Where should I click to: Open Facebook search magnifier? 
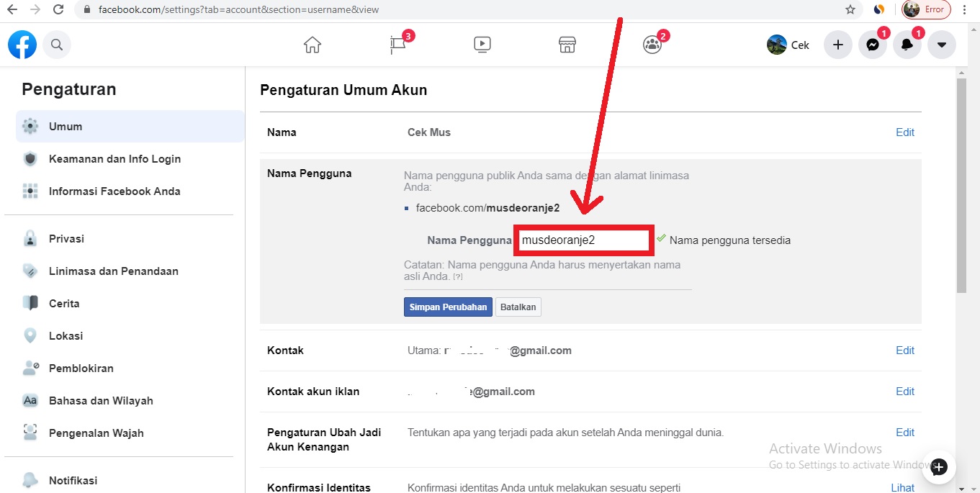(57, 45)
